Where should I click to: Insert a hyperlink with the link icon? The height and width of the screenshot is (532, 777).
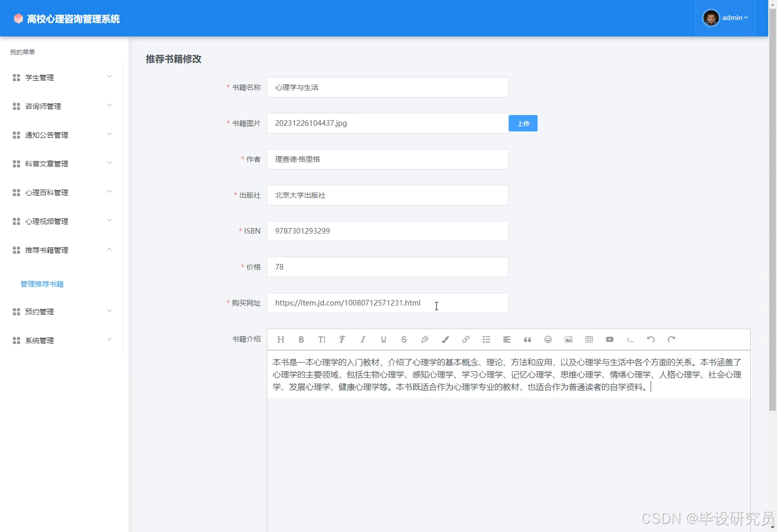tap(466, 339)
